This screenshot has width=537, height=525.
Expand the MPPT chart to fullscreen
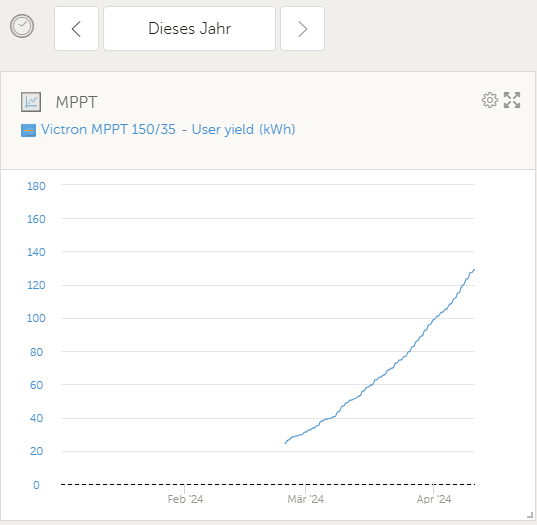pos(512,100)
